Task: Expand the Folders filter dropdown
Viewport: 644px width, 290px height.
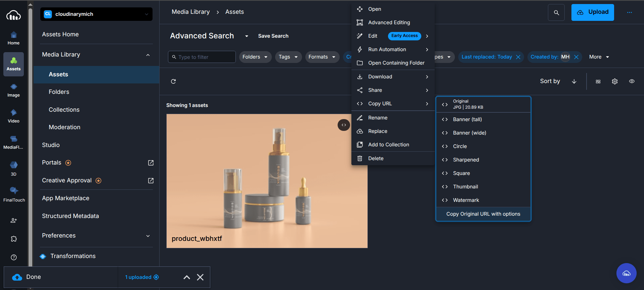Action: pos(255,57)
